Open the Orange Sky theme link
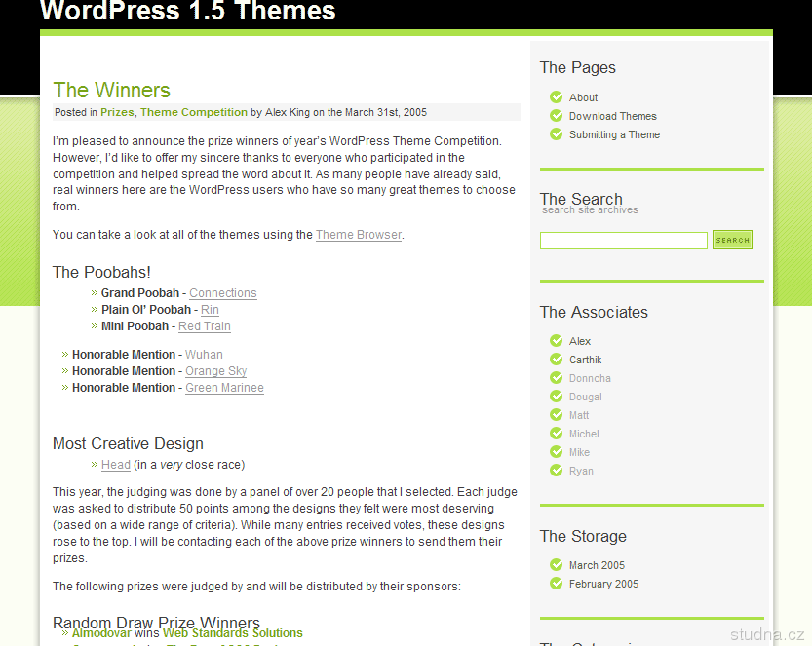 coord(216,371)
